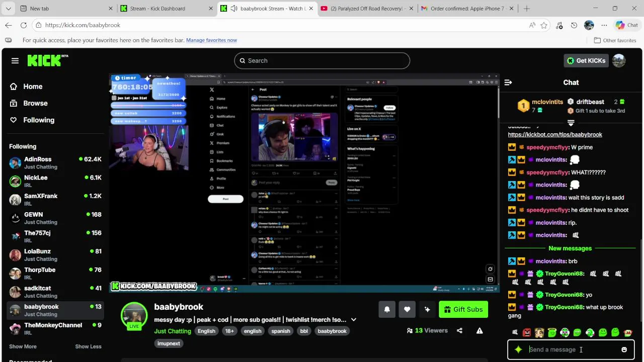The width and height of the screenshot is (644, 362).
Task: Collapse the chat panel arrow icon
Action: [x=508, y=82]
